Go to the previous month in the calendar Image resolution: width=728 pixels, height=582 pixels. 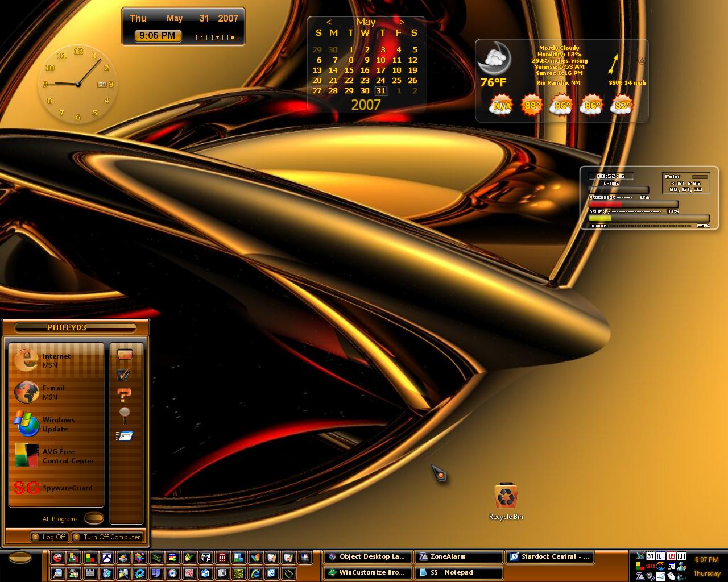pos(329,22)
